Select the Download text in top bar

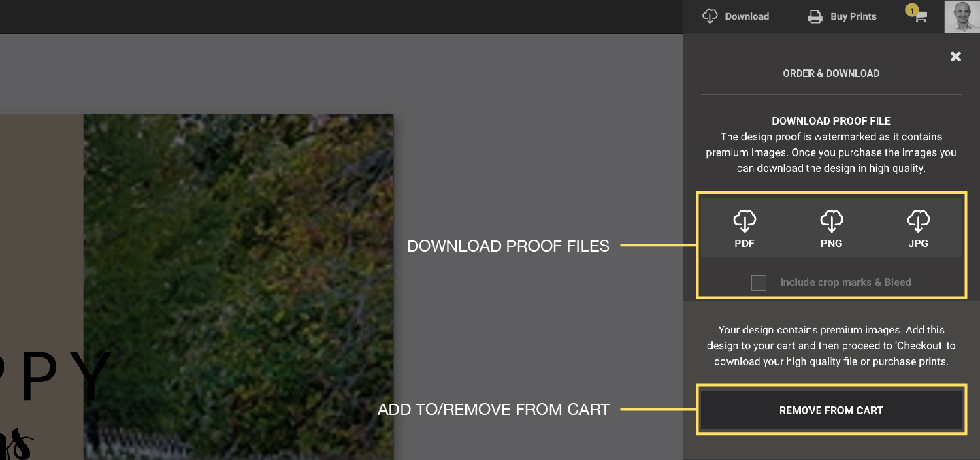[x=747, y=17]
